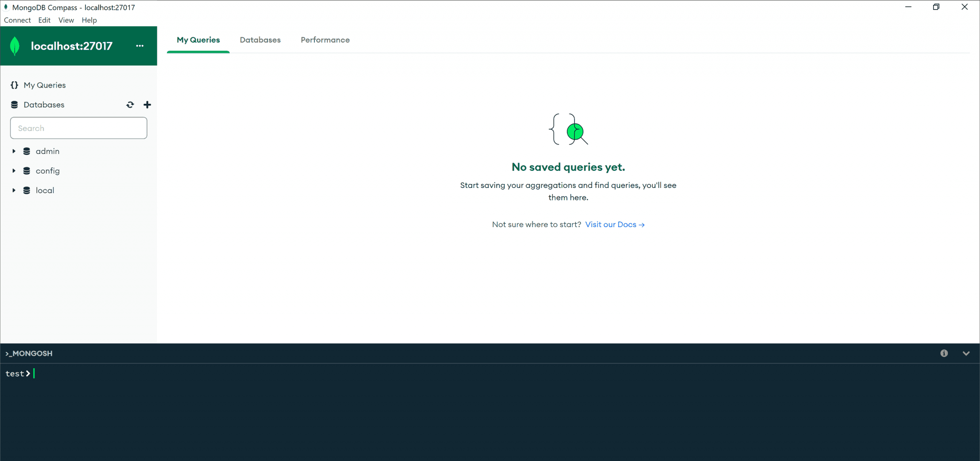Switch to the Databases tab
This screenshot has width=980, height=461.
tap(260, 40)
